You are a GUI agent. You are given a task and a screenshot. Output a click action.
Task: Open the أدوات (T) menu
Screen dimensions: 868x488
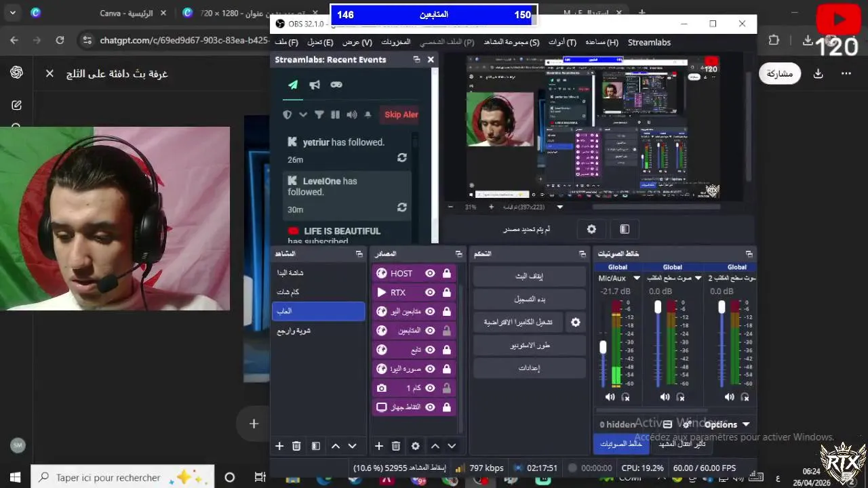coord(562,42)
